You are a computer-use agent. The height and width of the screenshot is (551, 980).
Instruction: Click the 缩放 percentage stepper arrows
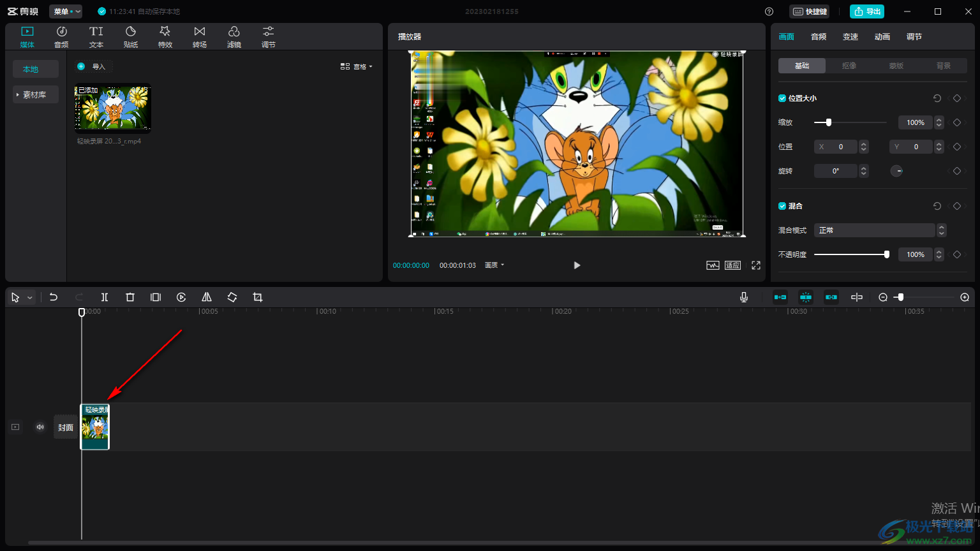click(x=939, y=122)
